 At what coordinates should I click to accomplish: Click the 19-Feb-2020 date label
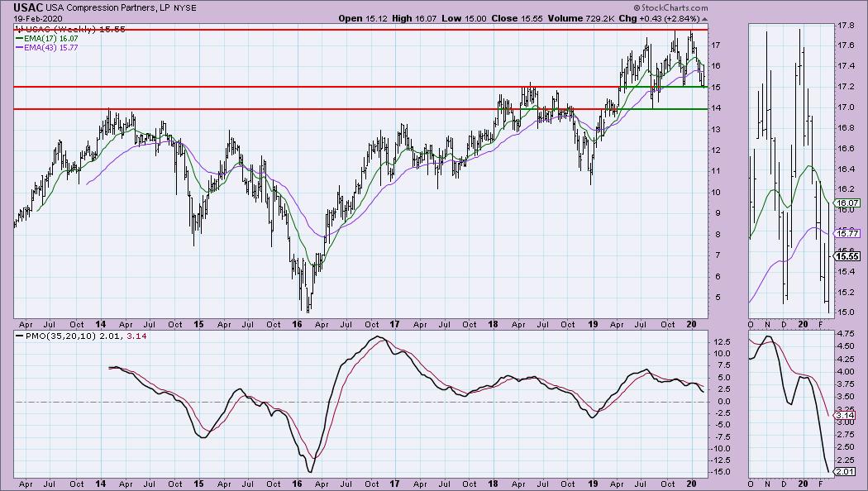tap(38, 18)
